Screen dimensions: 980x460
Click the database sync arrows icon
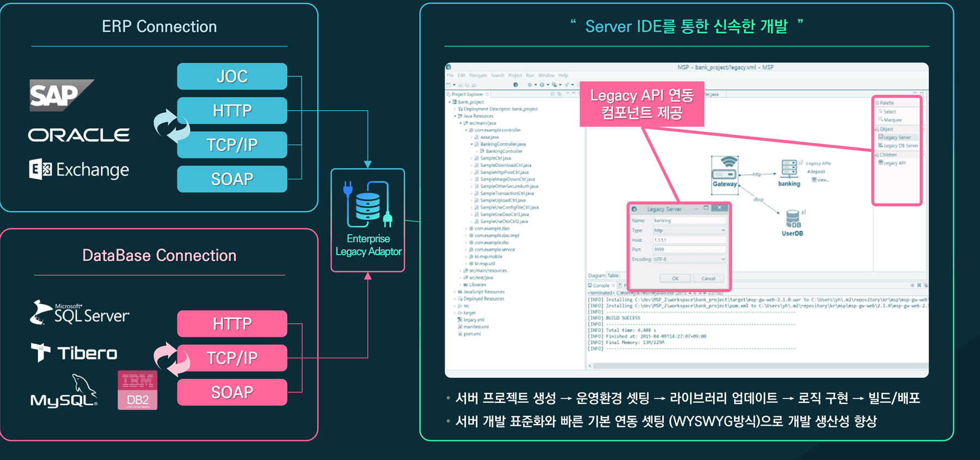[171, 359]
